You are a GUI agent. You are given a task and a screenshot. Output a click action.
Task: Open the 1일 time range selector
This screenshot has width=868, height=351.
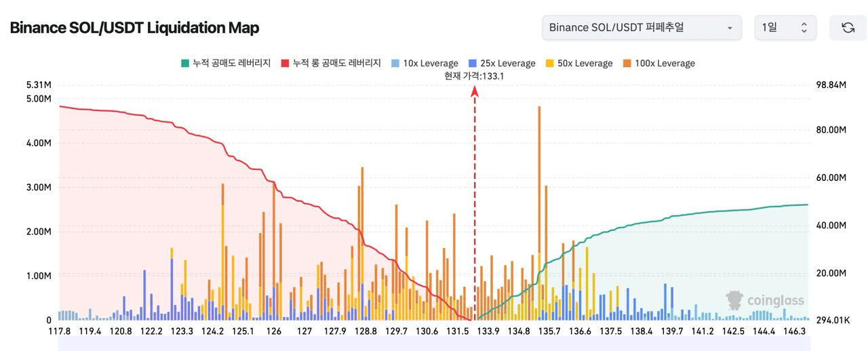pos(785,28)
